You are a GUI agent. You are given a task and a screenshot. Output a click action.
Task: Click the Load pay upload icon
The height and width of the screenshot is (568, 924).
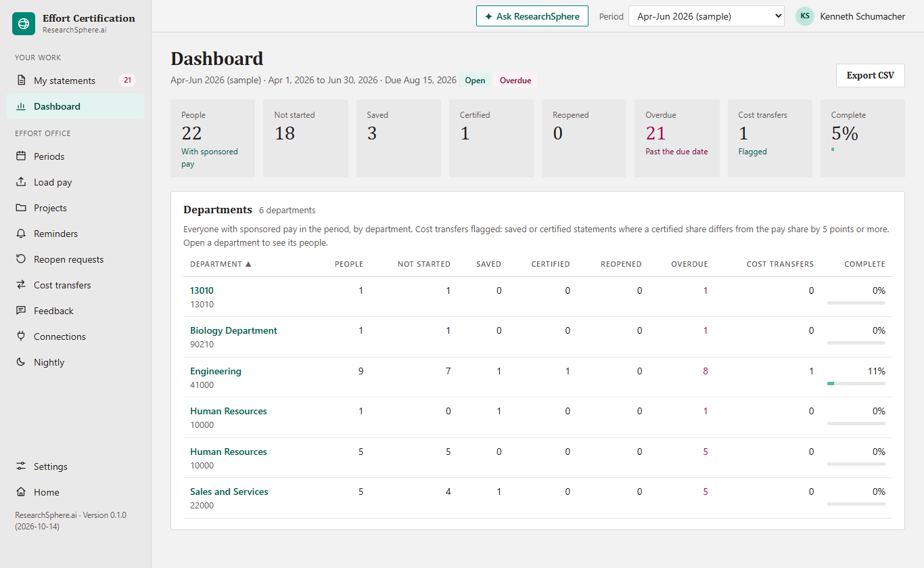coord(21,182)
